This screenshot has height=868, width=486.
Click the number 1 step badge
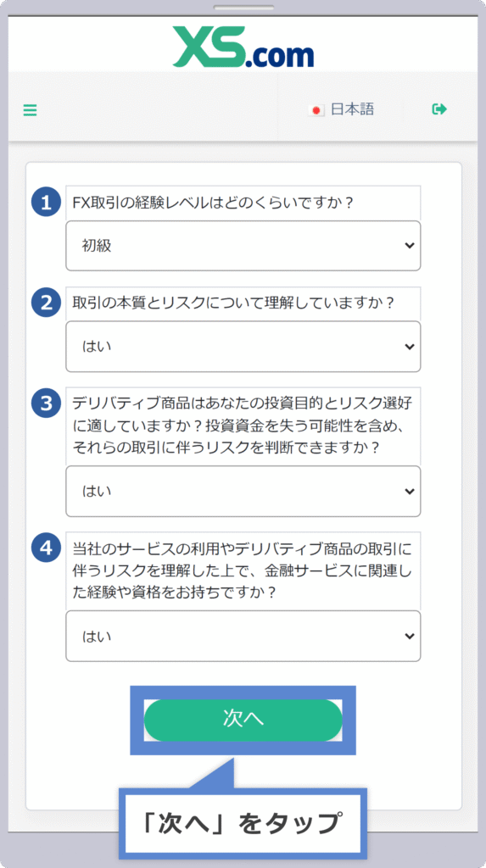pos(46,202)
